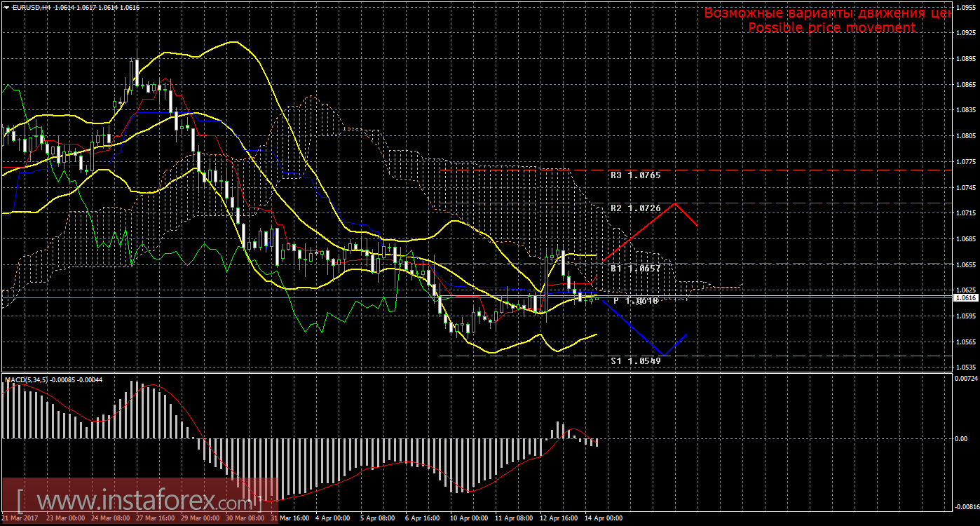Image resolution: width=980 pixels, height=526 pixels.
Task: Open the chart menu triangle beside EURUSD,H4
Action: click(6, 6)
